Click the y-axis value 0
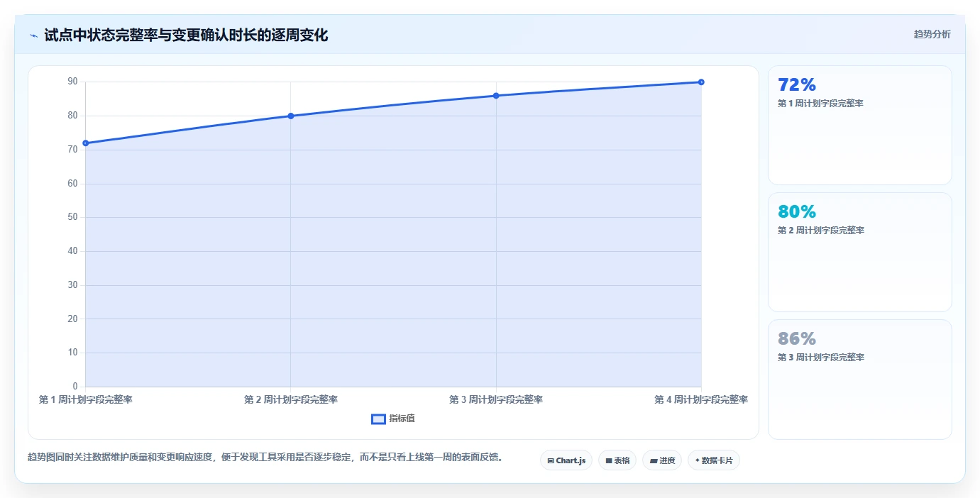 pyautogui.click(x=75, y=387)
